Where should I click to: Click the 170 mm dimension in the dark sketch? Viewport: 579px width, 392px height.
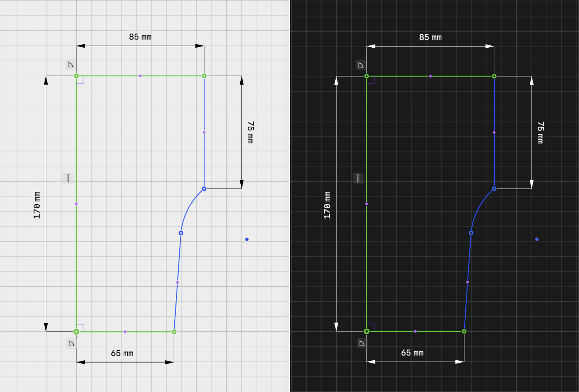point(327,205)
